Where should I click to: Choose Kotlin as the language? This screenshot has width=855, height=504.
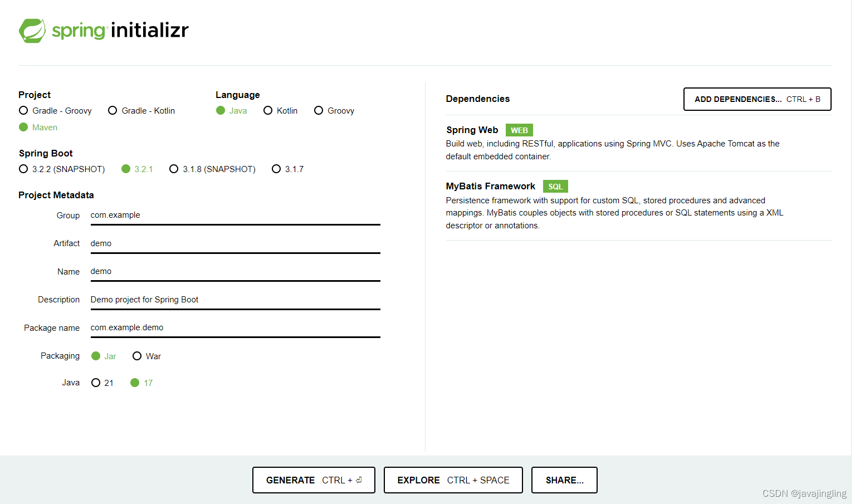(x=281, y=111)
